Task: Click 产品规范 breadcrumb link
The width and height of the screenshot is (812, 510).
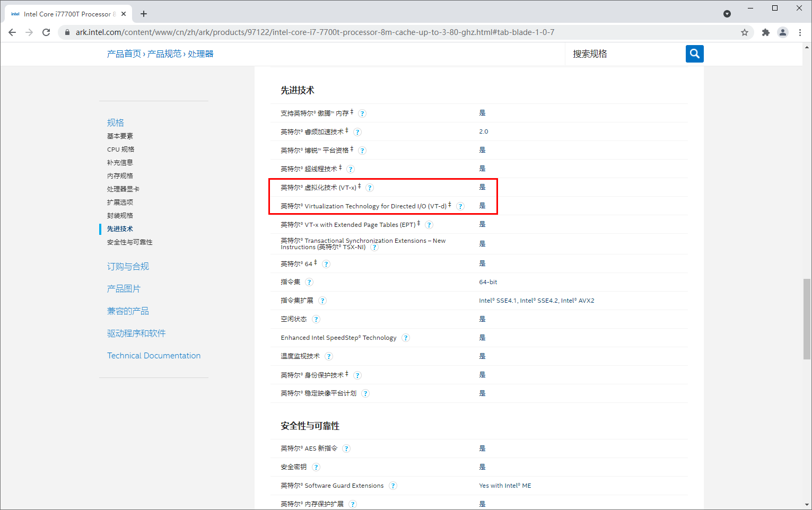Action: (x=164, y=54)
